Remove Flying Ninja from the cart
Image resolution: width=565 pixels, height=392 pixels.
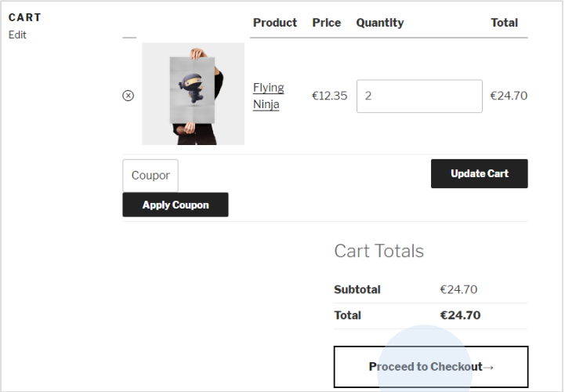129,96
